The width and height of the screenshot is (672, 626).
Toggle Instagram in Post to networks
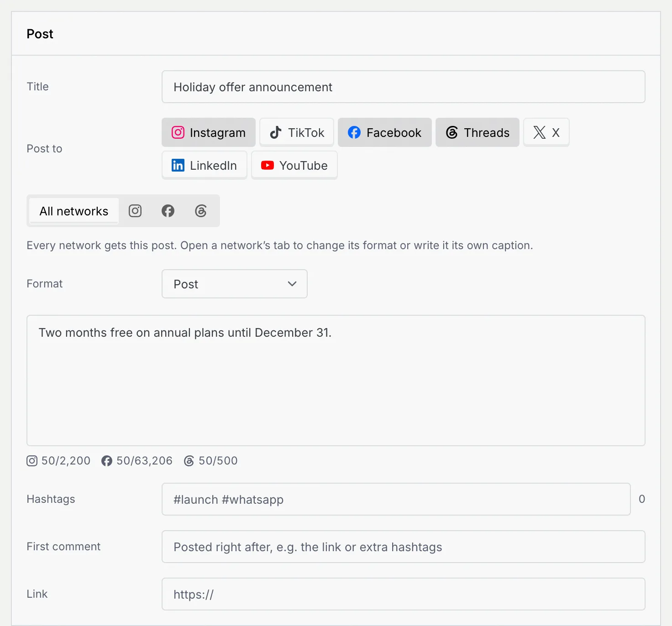click(x=209, y=132)
